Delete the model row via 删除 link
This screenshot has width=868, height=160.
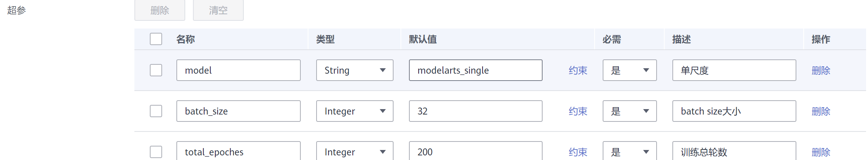point(821,71)
